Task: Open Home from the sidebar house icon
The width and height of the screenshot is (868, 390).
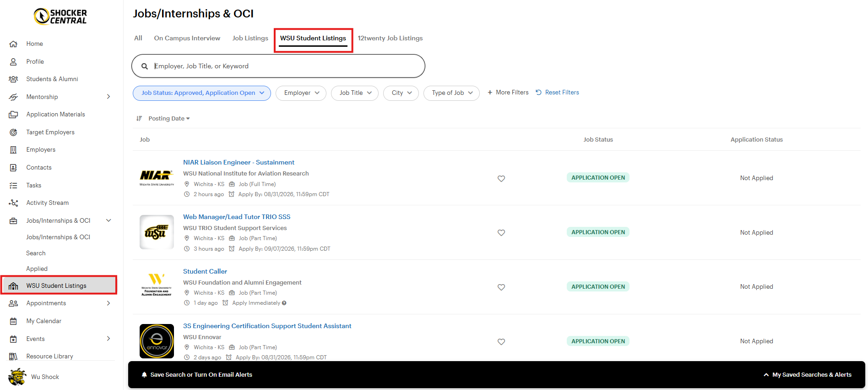Action: [13, 44]
